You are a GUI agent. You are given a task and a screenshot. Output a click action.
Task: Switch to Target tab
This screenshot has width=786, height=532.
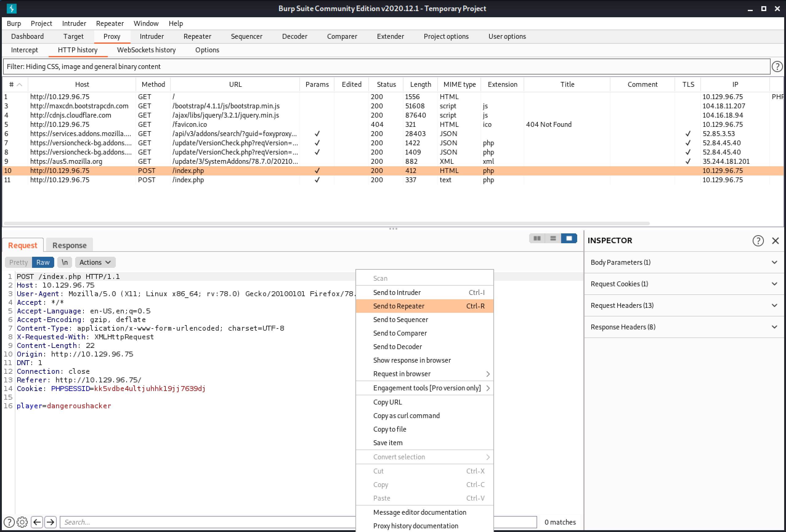pos(73,37)
